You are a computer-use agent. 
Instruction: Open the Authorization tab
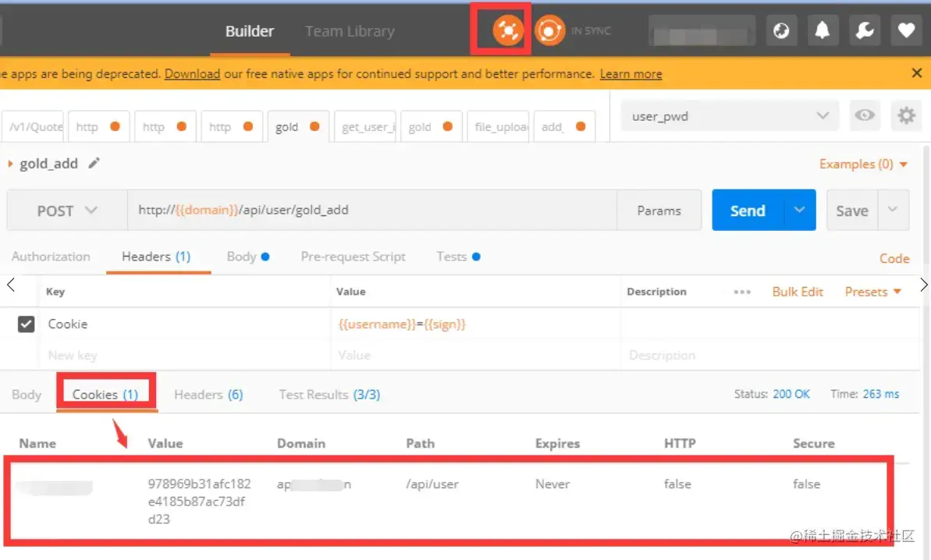point(51,257)
